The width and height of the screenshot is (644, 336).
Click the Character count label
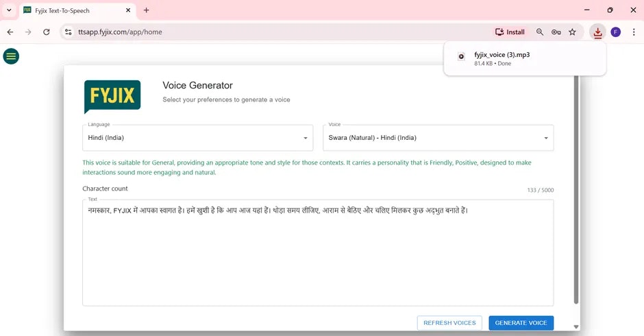coord(105,189)
